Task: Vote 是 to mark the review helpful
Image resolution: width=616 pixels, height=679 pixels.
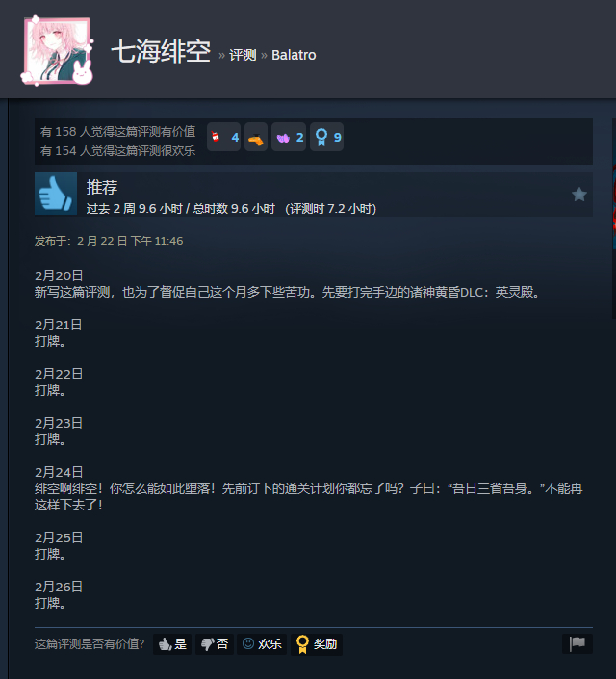Action: coord(172,644)
